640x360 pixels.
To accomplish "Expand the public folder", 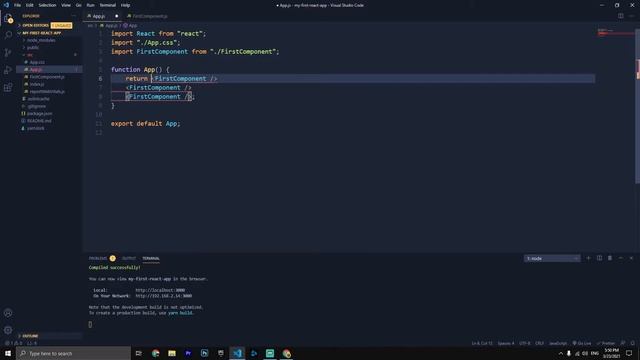I will 33,48.
